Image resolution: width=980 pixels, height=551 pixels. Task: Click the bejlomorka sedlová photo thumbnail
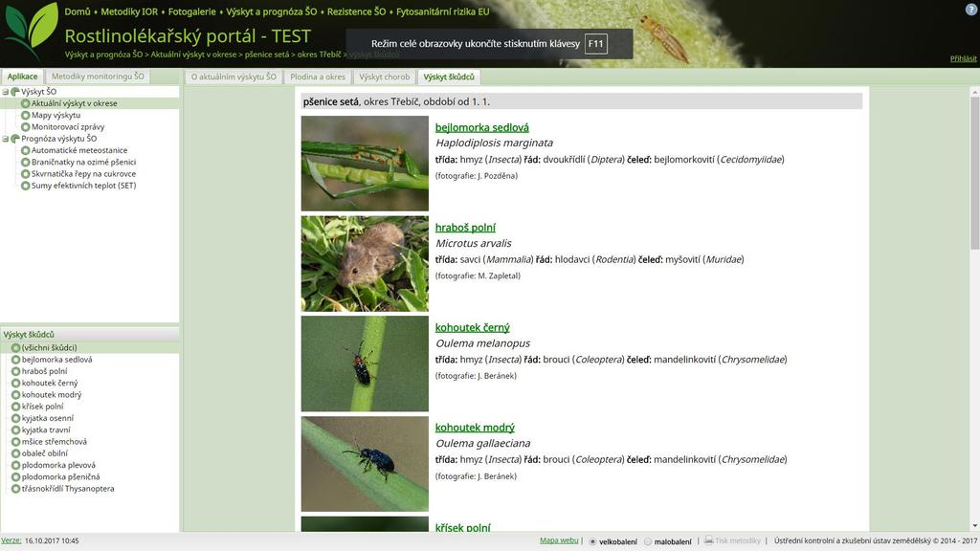(x=365, y=163)
